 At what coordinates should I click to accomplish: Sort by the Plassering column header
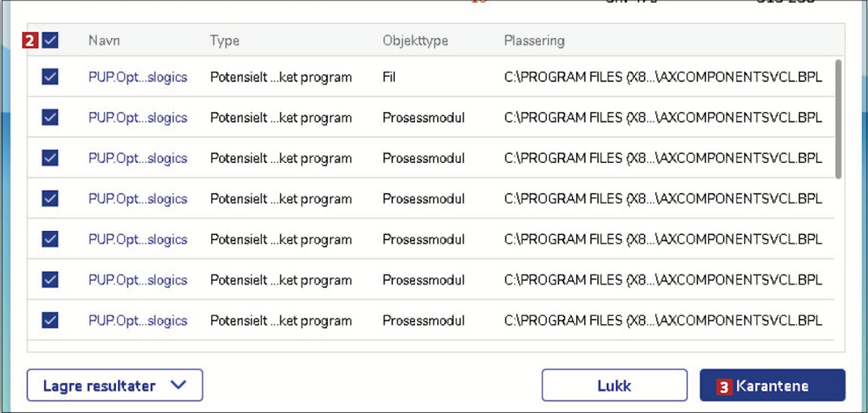tap(534, 41)
